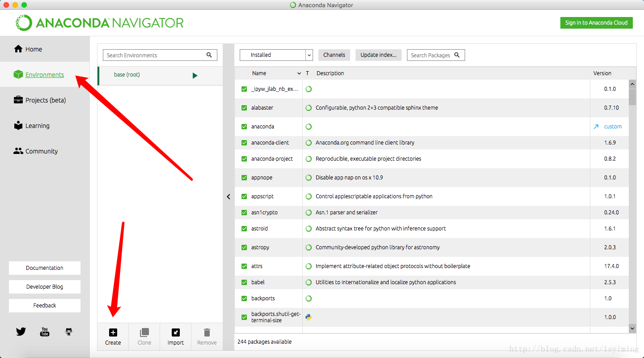Open the Installed package filter dropdown
644x358 pixels.
[x=276, y=55]
